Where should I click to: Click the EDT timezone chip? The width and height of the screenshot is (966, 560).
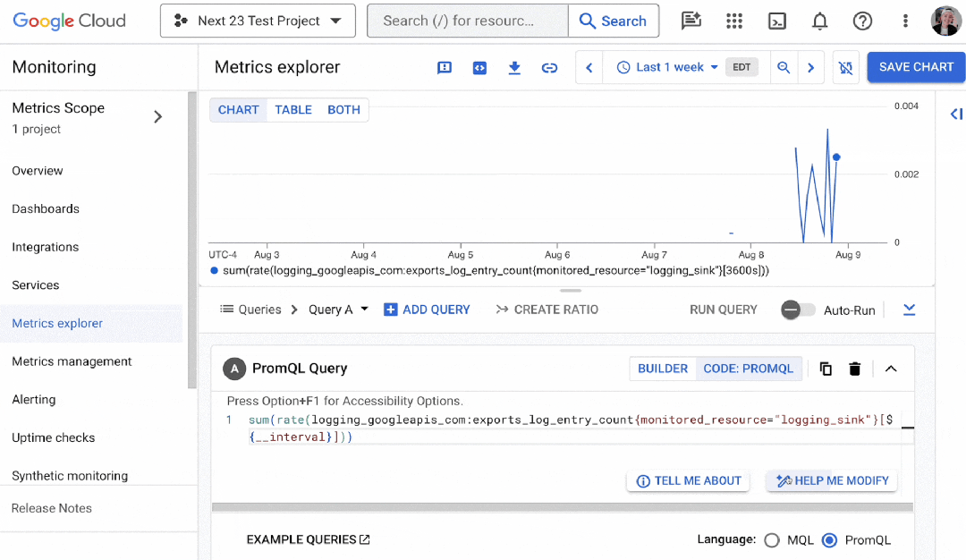pos(741,68)
